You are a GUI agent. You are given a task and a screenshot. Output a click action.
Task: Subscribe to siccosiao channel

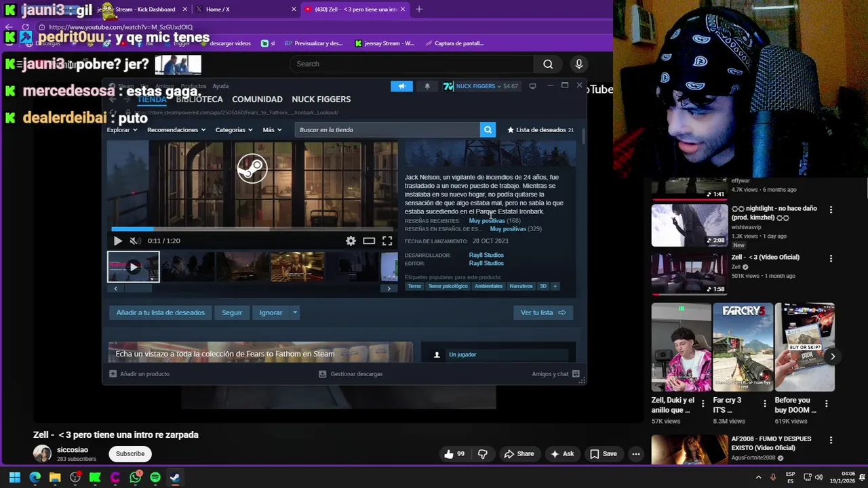130,454
